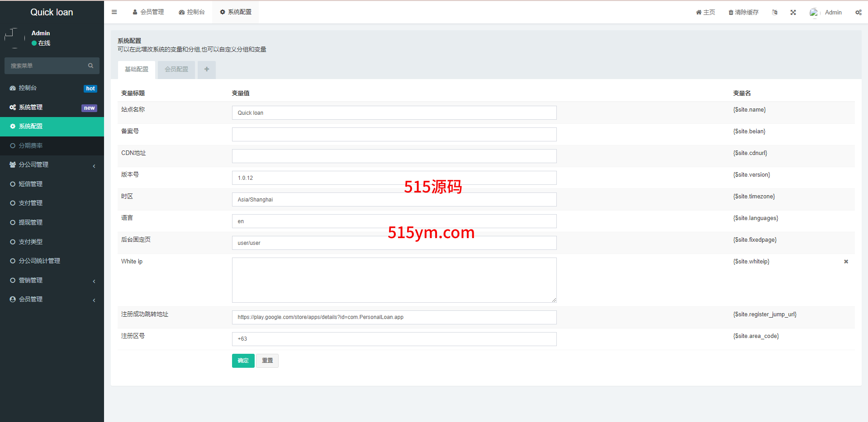Click the plus tab to add group
The width and height of the screenshot is (868, 422).
pos(207,70)
